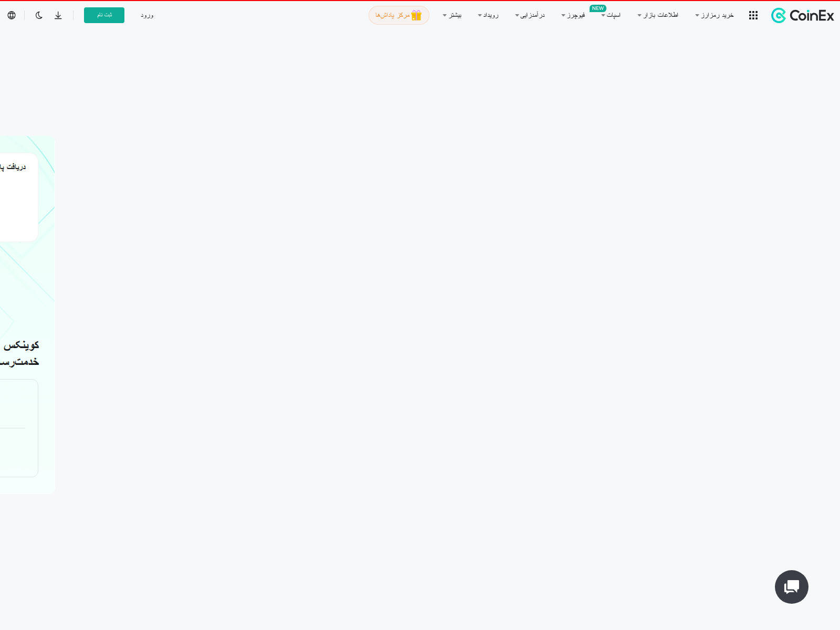This screenshot has height=630, width=840.
Task: Open the live chat support bubble
Action: (x=791, y=586)
